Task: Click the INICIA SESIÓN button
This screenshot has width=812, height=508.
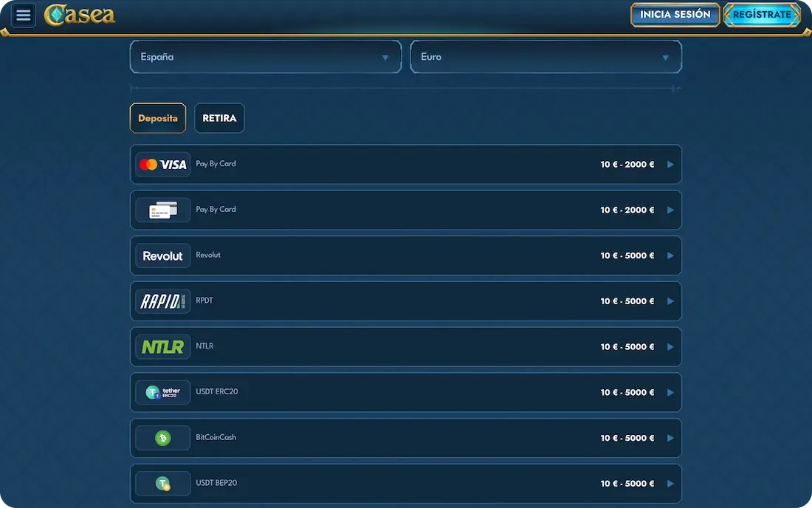Action: [x=675, y=15]
